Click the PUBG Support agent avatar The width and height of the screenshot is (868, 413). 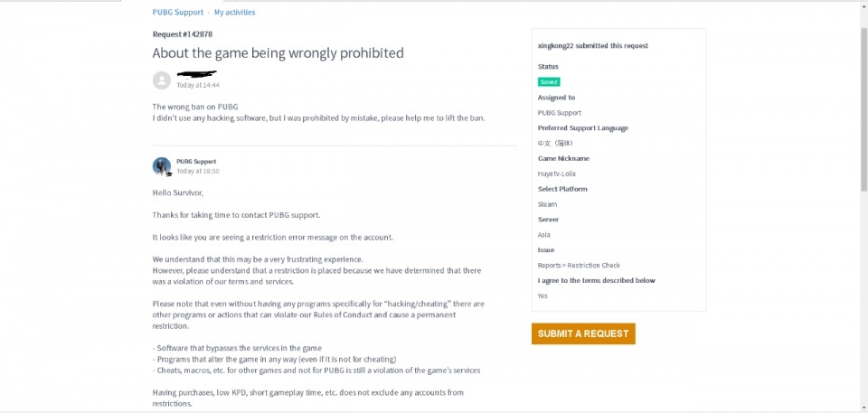(162, 166)
